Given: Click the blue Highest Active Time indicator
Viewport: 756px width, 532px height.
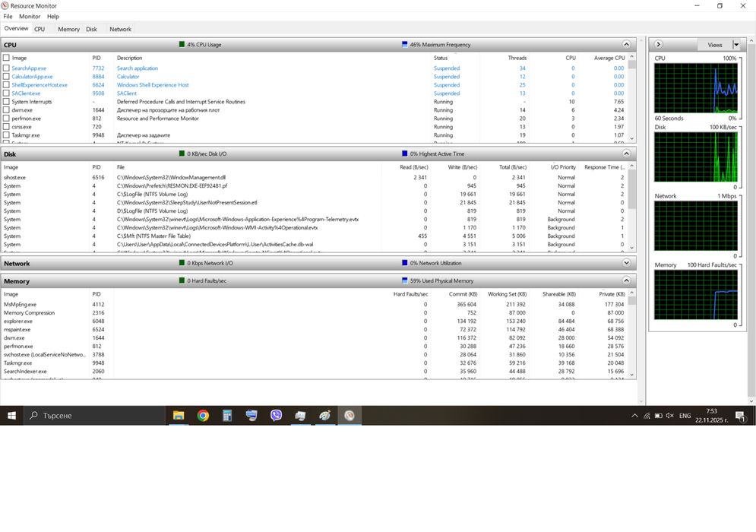Looking at the screenshot, I should [404, 154].
